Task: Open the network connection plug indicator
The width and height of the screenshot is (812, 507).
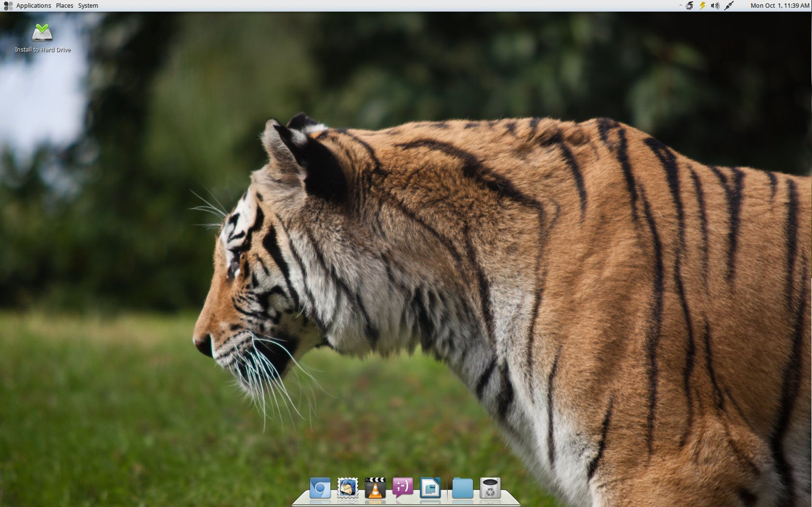Action: click(x=729, y=6)
